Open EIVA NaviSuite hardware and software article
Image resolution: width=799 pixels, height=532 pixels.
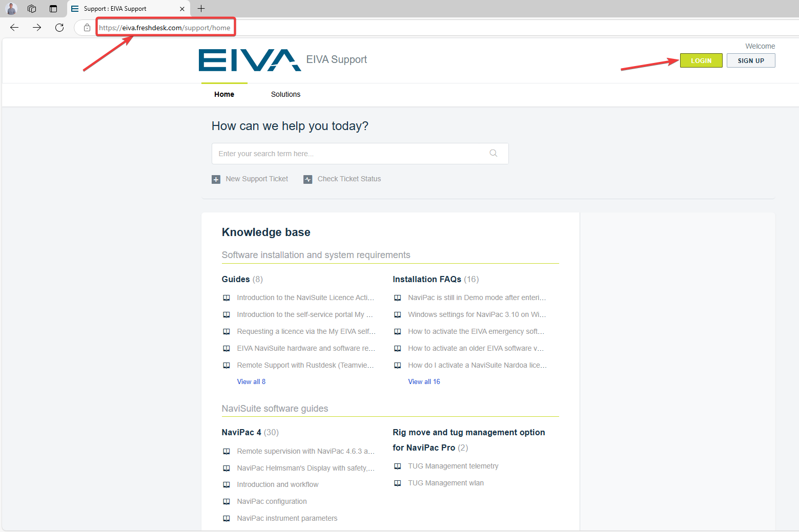click(306, 348)
